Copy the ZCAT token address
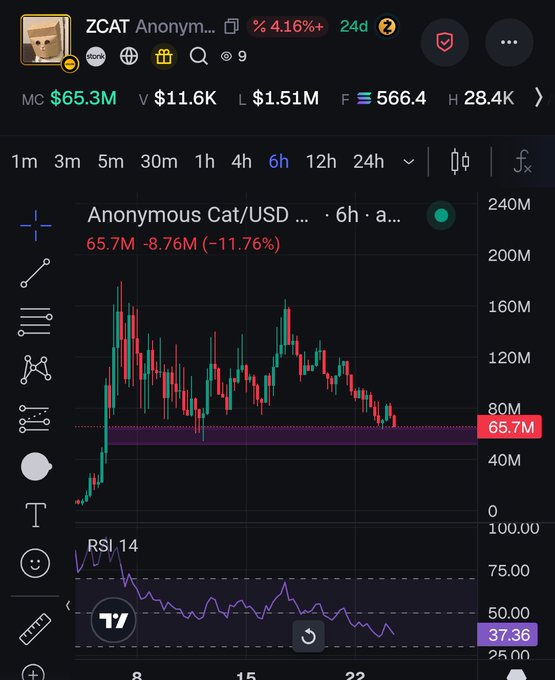Viewport: 555px width, 680px height. point(232,26)
